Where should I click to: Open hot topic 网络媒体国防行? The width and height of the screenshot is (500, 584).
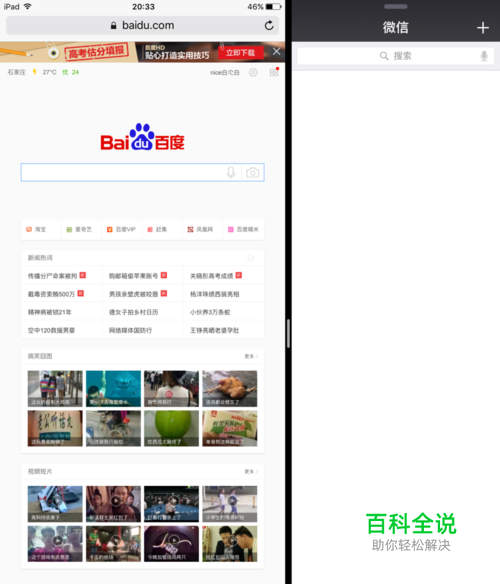point(130,330)
